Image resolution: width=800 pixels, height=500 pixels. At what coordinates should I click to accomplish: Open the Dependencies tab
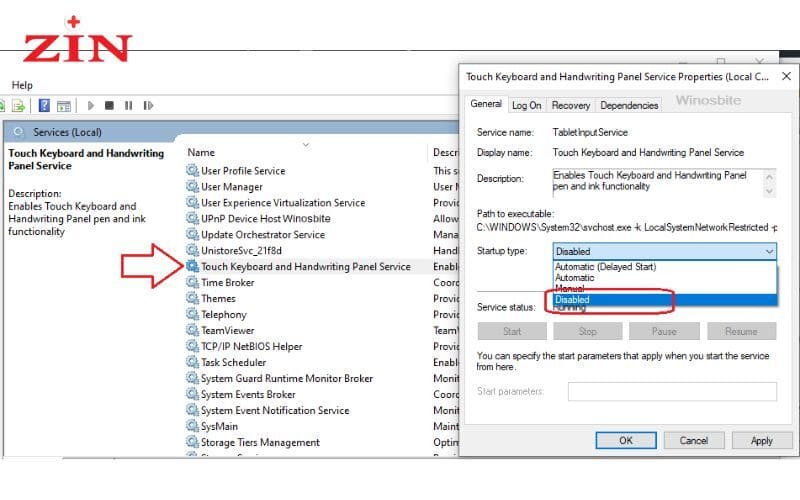(x=629, y=105)
